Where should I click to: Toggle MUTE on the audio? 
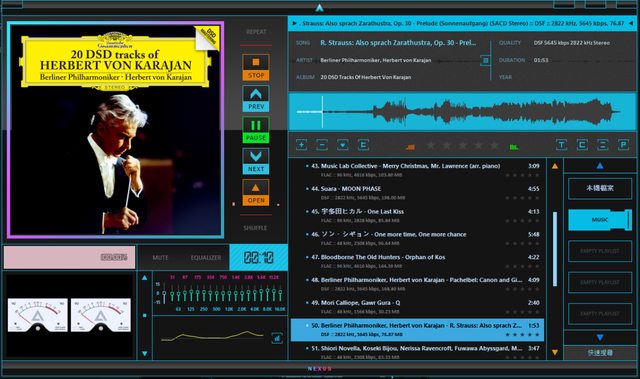[160, 258]
